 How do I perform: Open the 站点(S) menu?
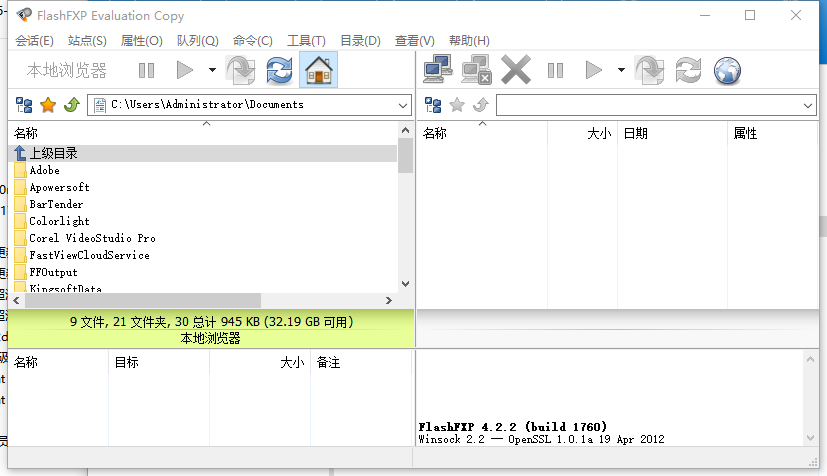click(87, 41)
